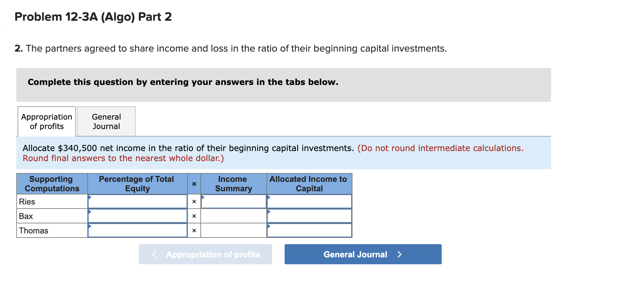Click the × next to Ries row
644x297 pixels.
pos(194,201)
